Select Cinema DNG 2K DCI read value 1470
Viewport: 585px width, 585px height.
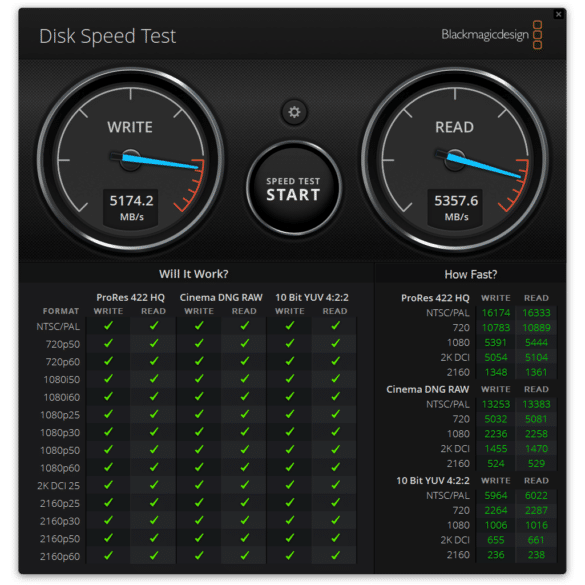click(536, 449)
